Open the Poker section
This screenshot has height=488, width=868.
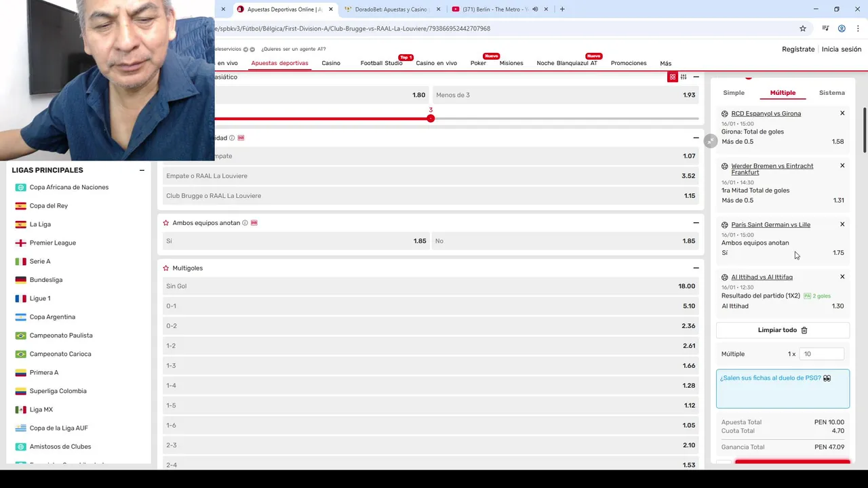point(478,63)
